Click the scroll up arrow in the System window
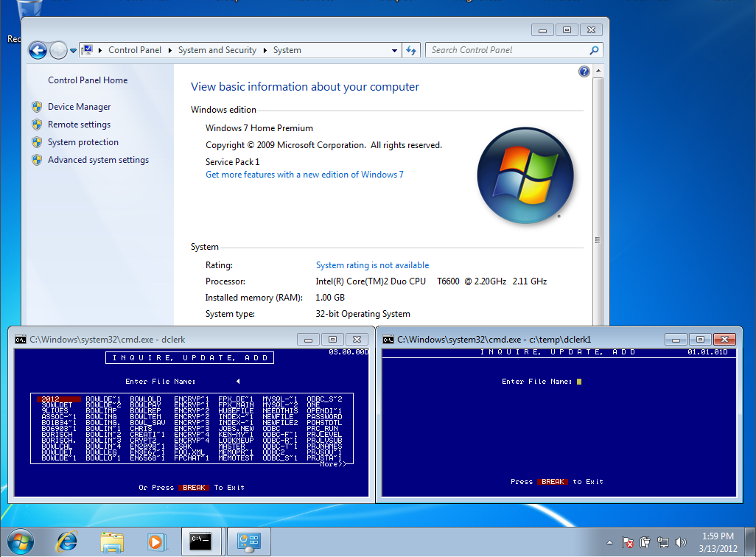 click(598, 71)
